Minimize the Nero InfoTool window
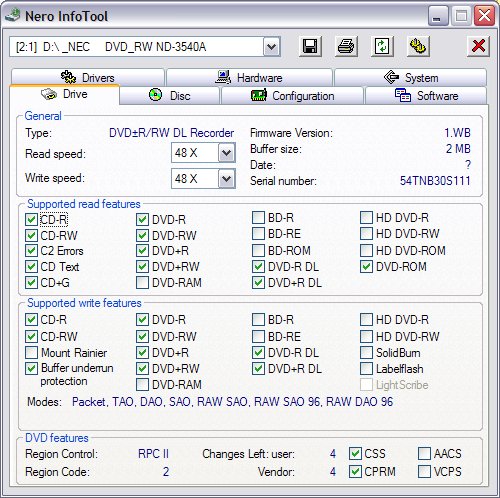500x498 pixels. click(437, 16)
